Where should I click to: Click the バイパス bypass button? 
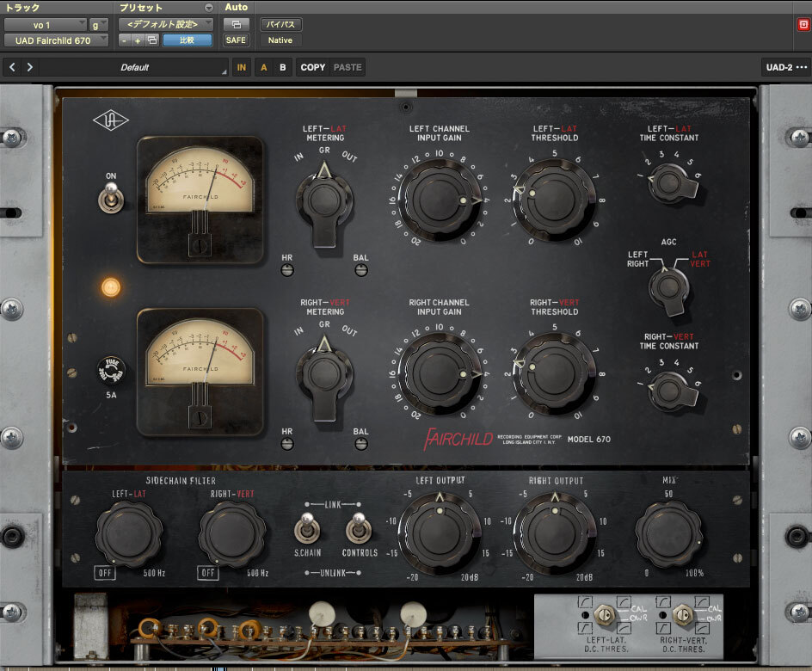(280, 24)
